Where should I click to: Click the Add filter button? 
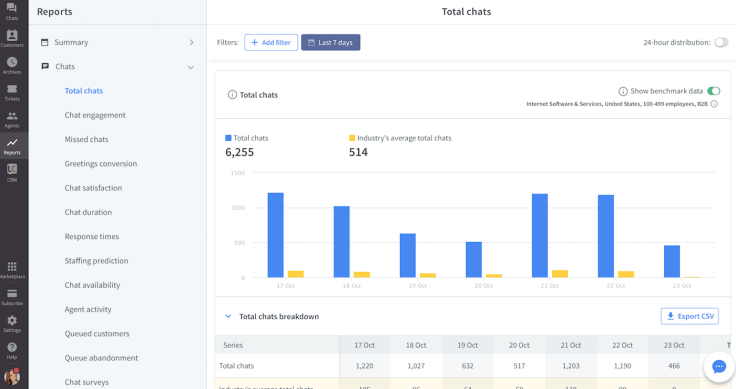coord(271,42)
